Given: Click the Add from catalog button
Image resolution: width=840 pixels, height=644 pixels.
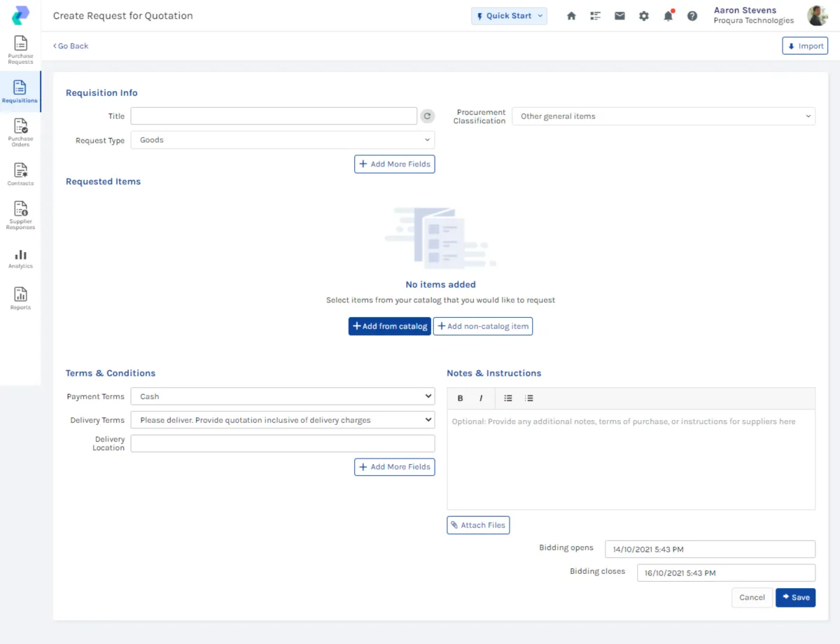Looking at the screenshot, I should coord(390,326).
